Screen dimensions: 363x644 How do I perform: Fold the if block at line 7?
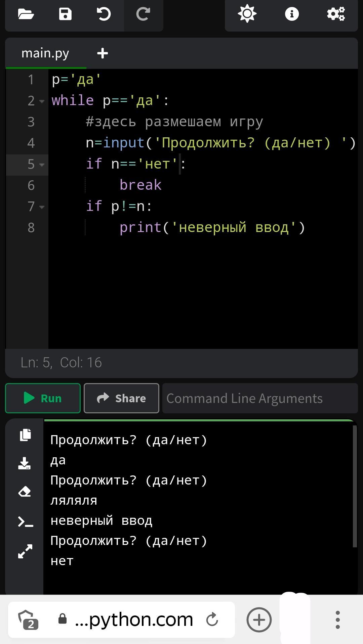click(x=42, y=207)
